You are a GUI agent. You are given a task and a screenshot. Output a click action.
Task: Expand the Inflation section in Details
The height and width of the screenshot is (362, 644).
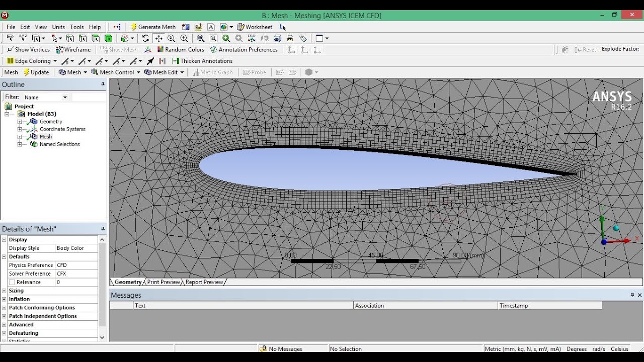click(x=4, y=299)
